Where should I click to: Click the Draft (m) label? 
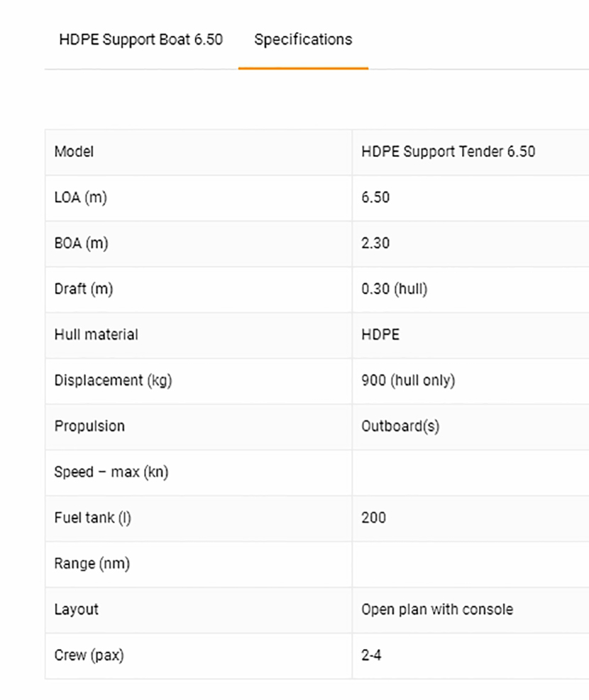83,289
